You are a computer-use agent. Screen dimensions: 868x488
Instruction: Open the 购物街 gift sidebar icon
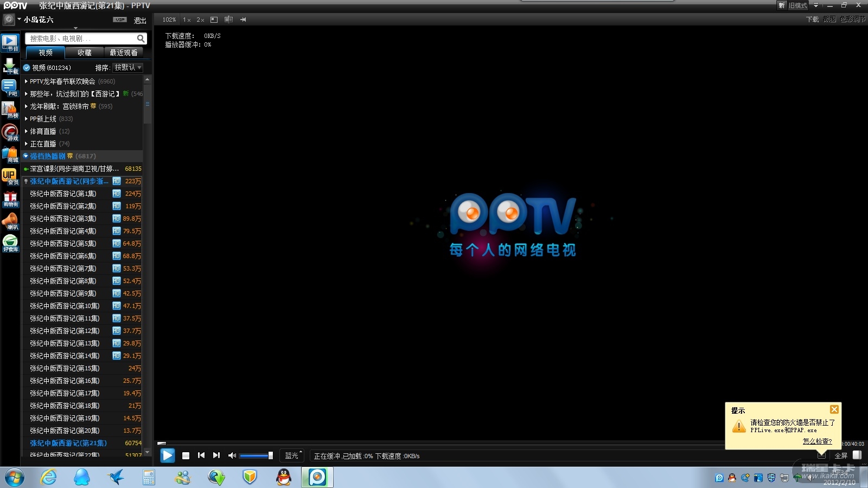pyautogui.click(x=10, y=199)
